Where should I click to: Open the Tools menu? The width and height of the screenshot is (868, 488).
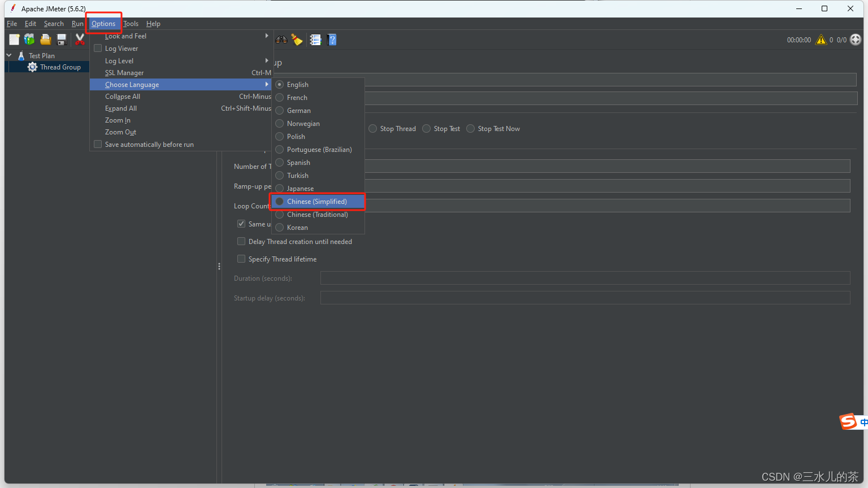click(x=131, y=23)
